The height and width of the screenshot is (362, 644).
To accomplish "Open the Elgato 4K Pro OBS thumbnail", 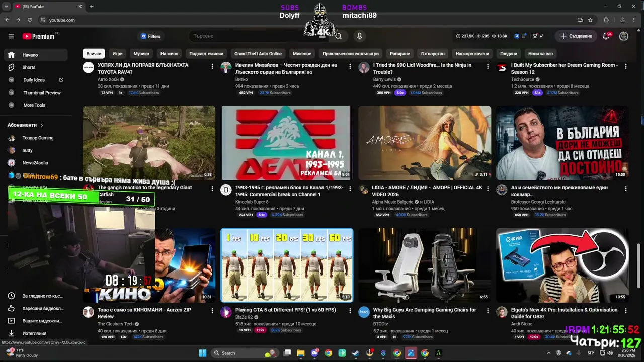I will [562, 265].
